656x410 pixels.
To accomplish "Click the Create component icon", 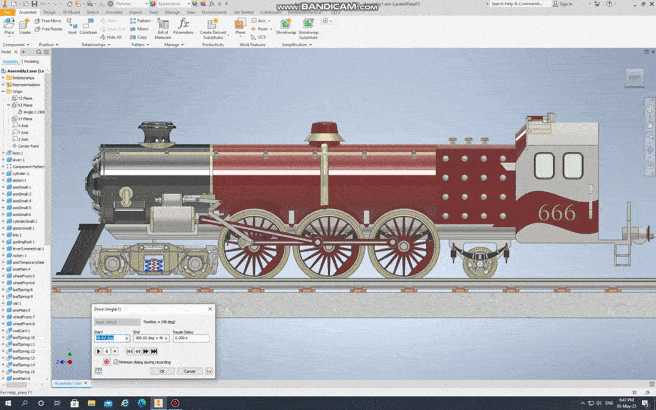I will pos(25,26).
